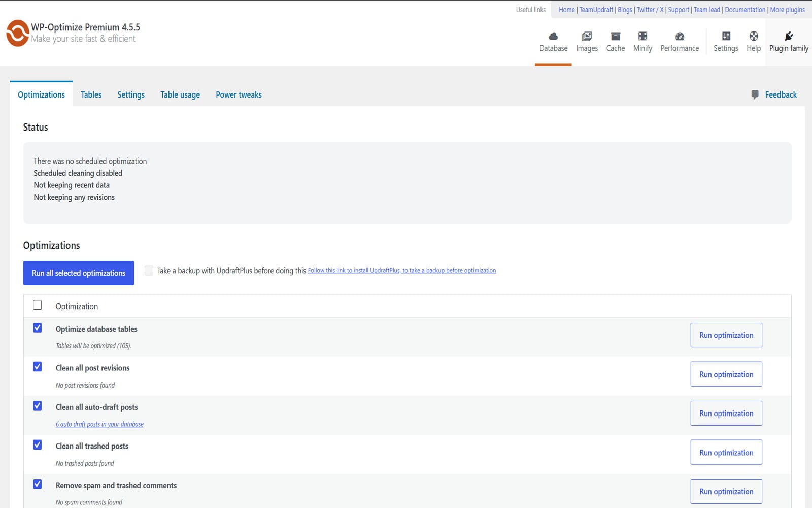Run optimization for post revisions
Viewport: 812px width, 508px height.
pyautogui.click(x=726, y=374)
